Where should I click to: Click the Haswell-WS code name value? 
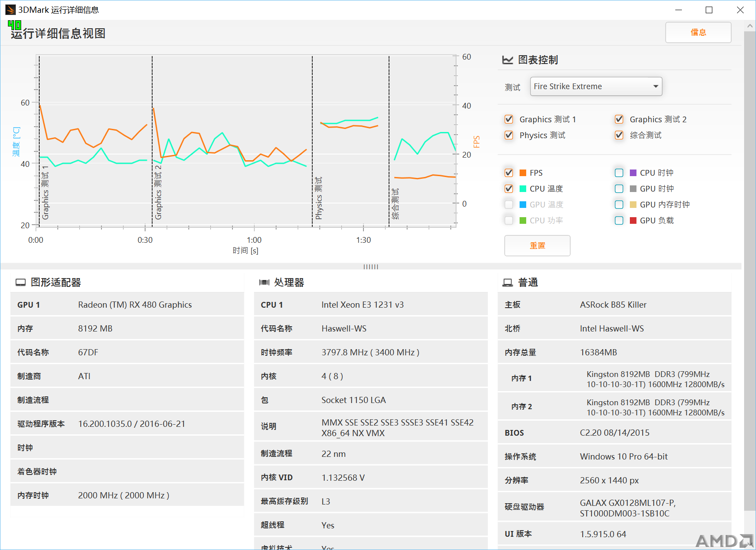tap(344, 329)
